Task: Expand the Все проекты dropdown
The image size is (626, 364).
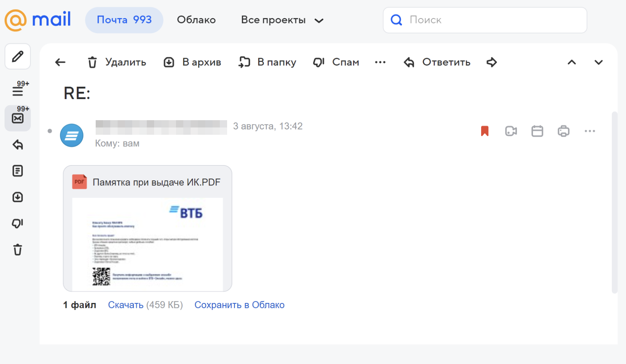Action: tap(282, 20)
